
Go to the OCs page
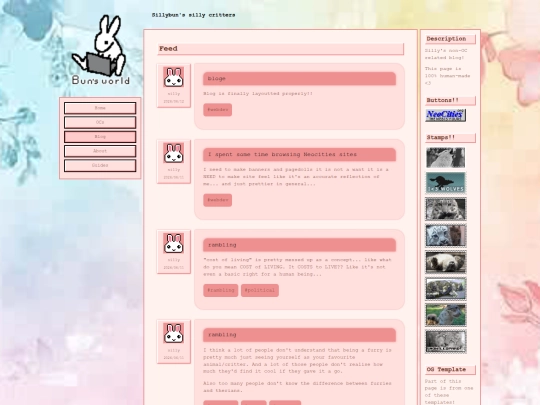click(100, 122)
